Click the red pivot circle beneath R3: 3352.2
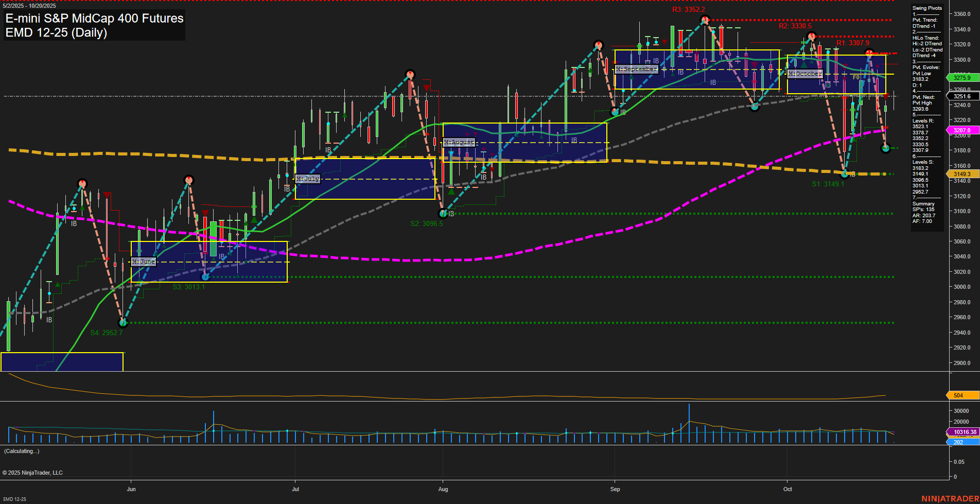980x504 pixels. click(704, 20)
